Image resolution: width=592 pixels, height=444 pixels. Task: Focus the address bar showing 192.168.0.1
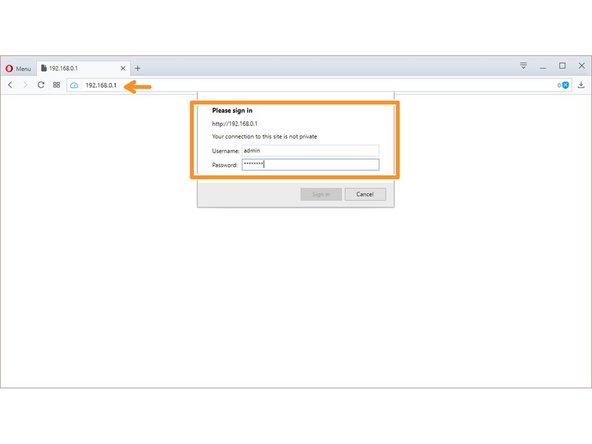tap(319, 85)
